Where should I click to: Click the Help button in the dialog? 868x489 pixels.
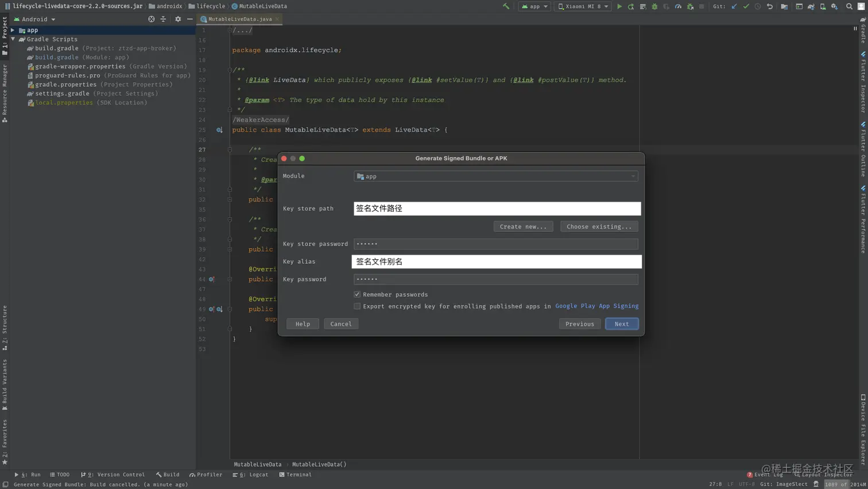click(x=303, y=324)
